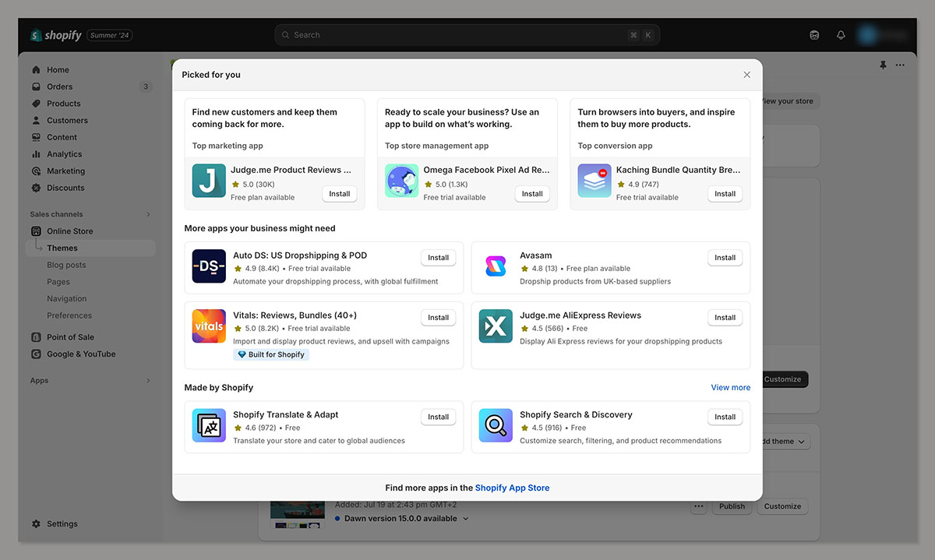Expand the Sales channels section
Screen dimensions: 935x560
click(x=148, y=214)
